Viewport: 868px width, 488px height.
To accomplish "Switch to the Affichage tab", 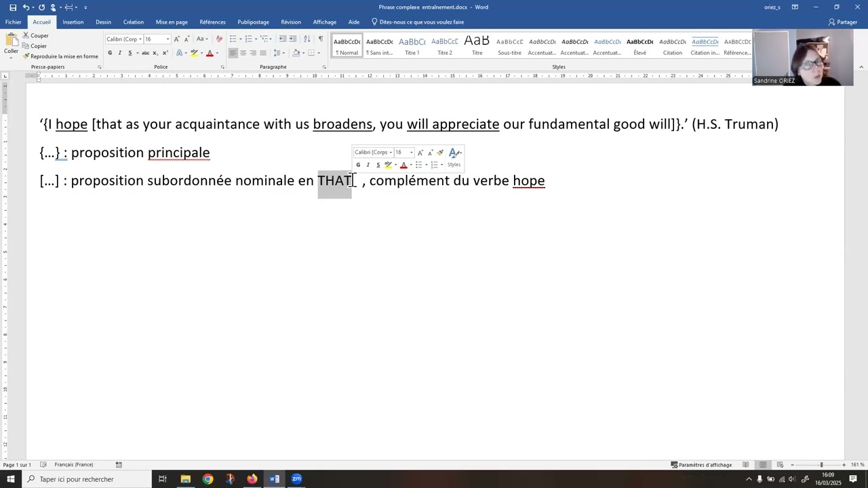I will 325,22.
